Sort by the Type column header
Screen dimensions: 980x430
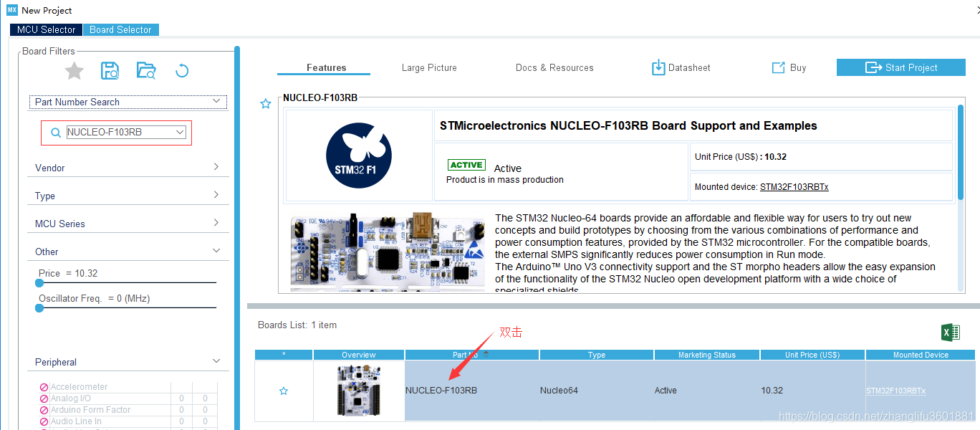pyautogui.click(x=597, y=355)
